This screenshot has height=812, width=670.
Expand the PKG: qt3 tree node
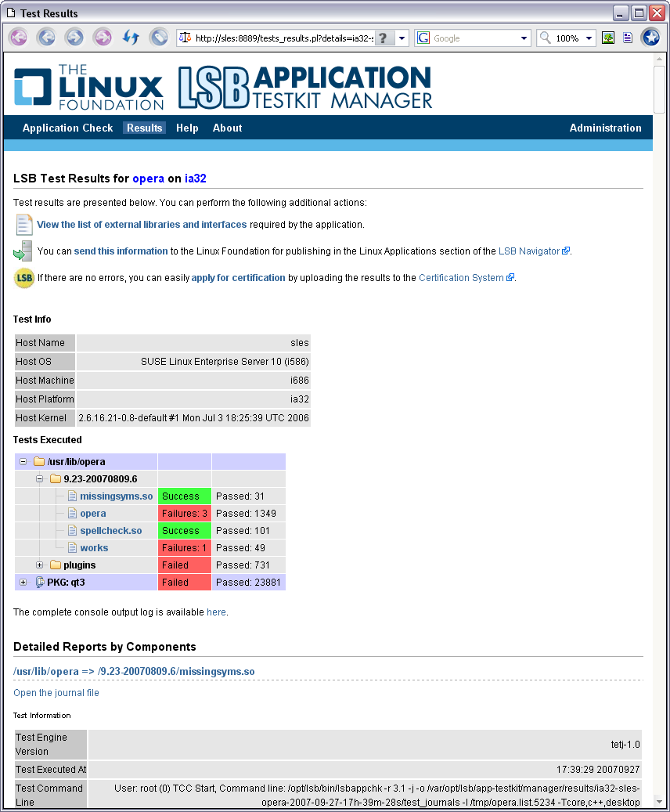(23, 582)
